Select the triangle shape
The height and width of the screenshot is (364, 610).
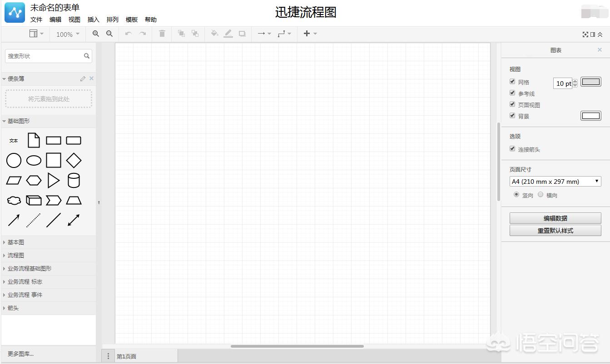pyautogui.click(x=54, y=181)
